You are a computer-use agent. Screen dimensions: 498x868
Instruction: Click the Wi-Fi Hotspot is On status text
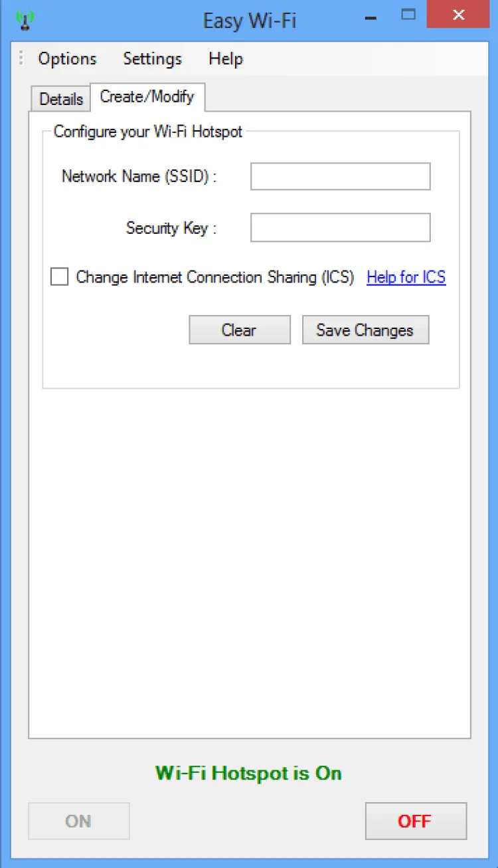click(248, 773)
